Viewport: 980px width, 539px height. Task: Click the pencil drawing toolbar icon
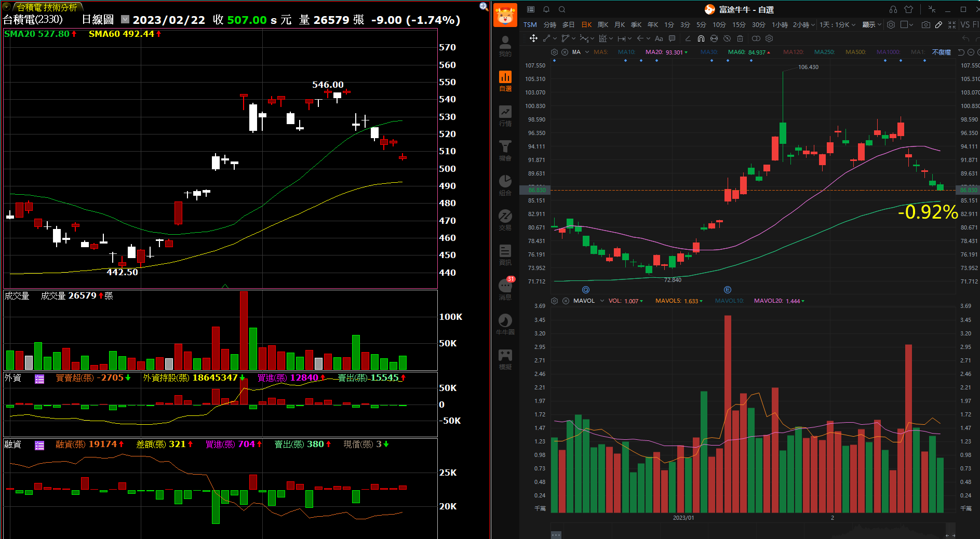point(938,24)
